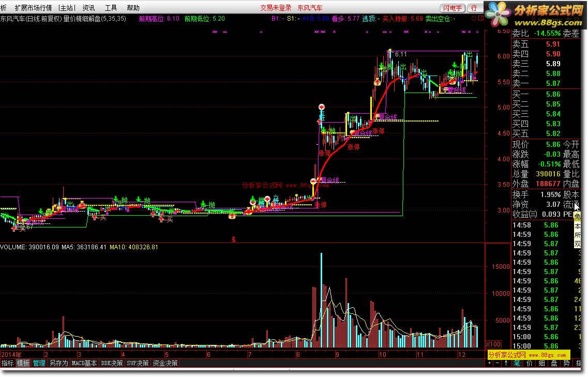
Task: Click the 卖五 5.91 quote row
Action: click(546, 44)
